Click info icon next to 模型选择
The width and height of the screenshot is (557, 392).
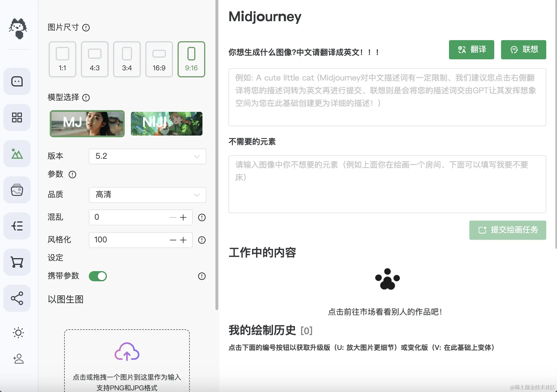(86, 98)
